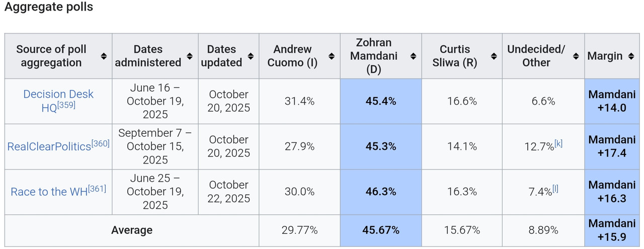Sort by Curtis Sliwa (R) column arrows
The image size is (644, 249).
coord(494,56)
